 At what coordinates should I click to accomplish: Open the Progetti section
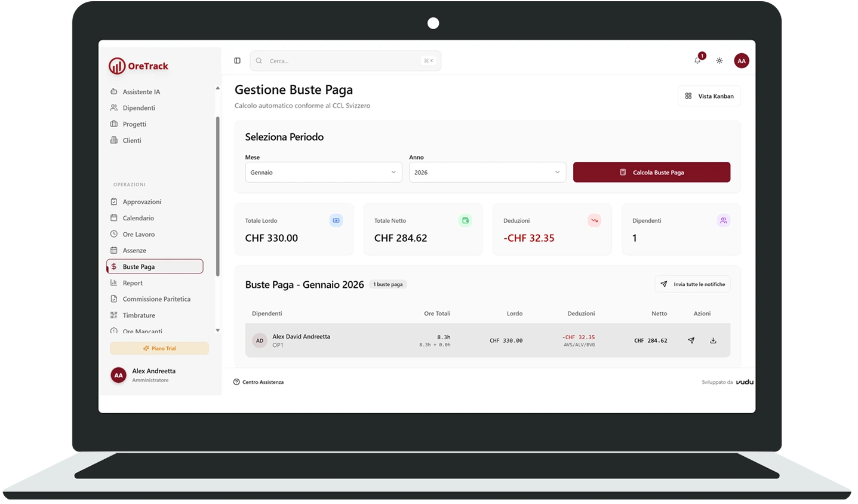pos(134,124)
